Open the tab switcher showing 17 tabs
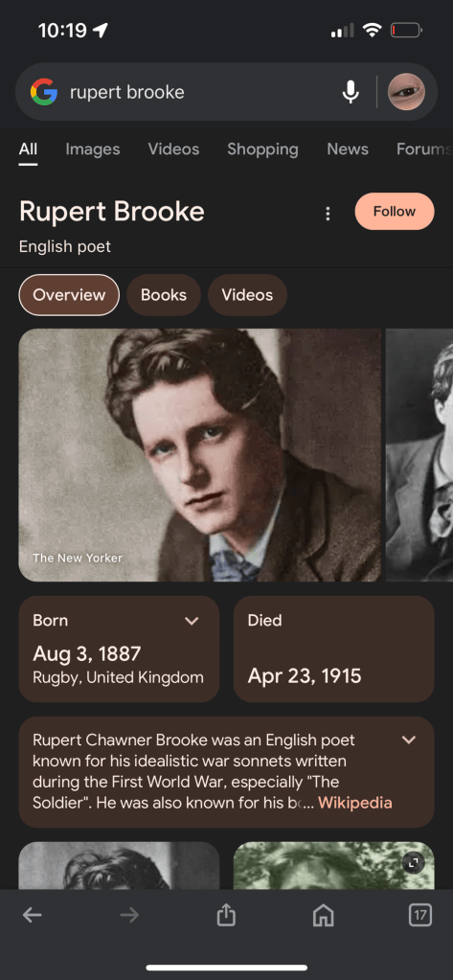Screen dimensions: 453x980 pyautogui.click(x=419, y=916)
